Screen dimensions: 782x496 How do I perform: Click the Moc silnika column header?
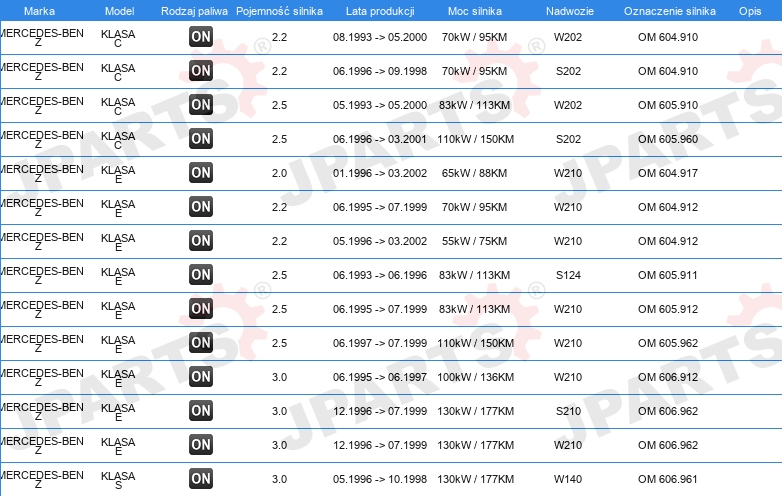pyautogui.click(x=475, y=11)
